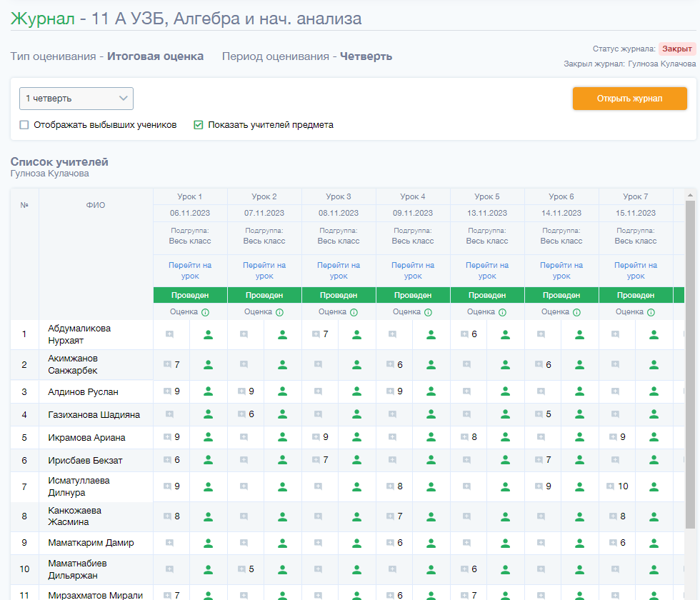Open the '1 четверть' quarter dropdown
The image size is (700, 600).
(x=76, y=99)
